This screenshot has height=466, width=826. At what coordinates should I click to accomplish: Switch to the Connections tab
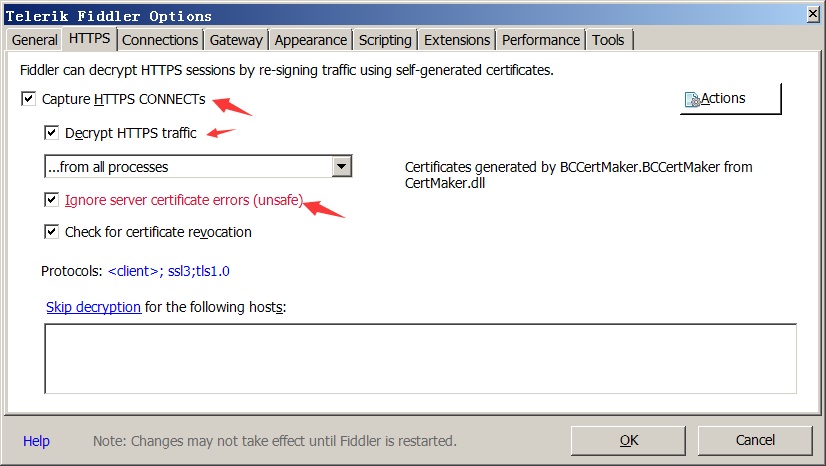pyautogui.click(x=160, y=40)
